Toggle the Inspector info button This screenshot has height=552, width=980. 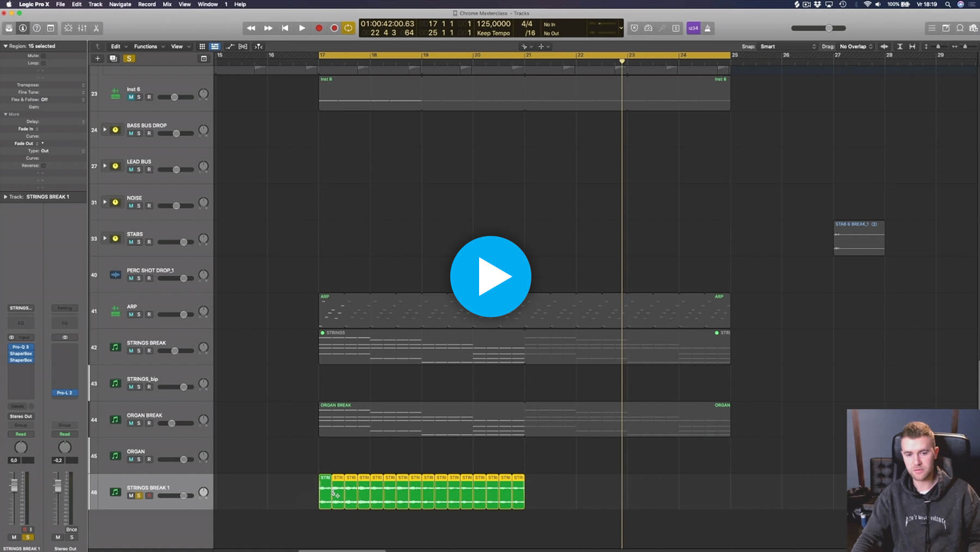pyautogui.click(x=23, y=28)
